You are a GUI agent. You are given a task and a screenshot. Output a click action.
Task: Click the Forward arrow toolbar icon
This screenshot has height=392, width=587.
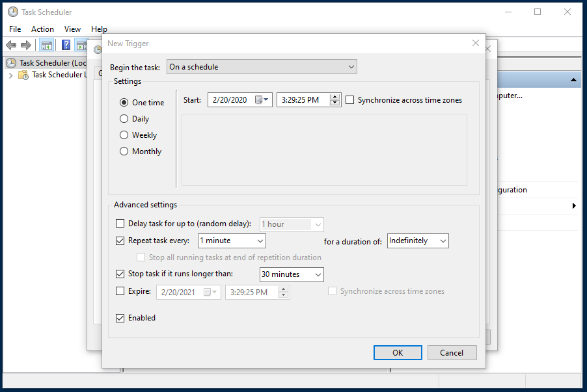pyautogui.click(x=26, y=46)
